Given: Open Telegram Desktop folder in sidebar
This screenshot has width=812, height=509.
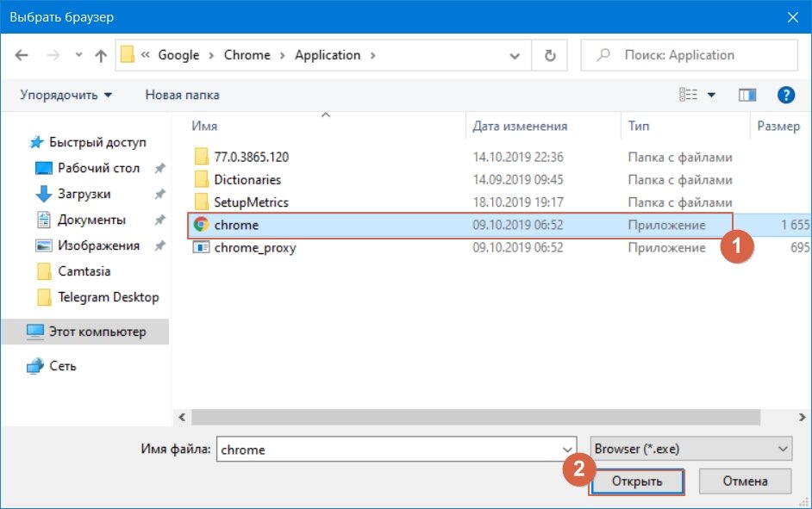Looking at the screenshot, I should point(109,297).
